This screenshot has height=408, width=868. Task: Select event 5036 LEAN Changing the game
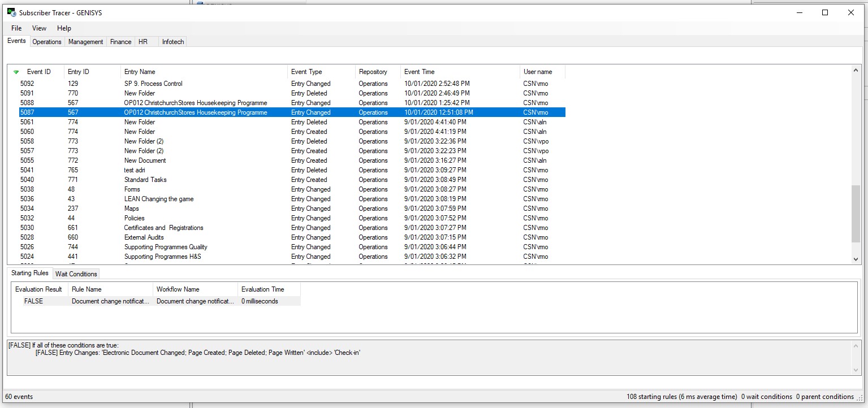coord(159,199)
